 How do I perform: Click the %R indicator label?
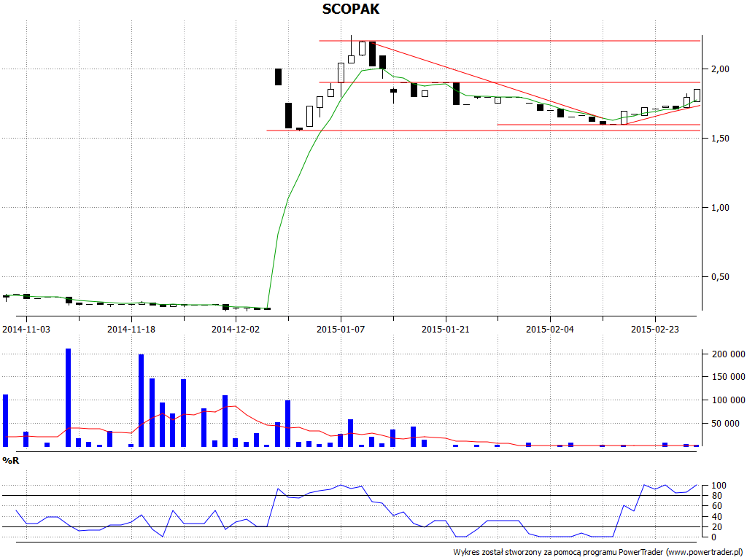click(10, 461)
